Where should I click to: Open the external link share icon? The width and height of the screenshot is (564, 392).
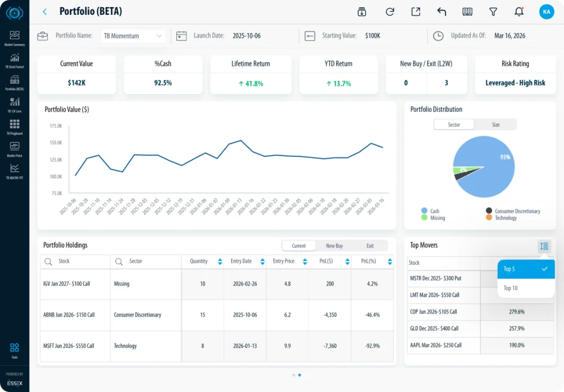(416, 12)
